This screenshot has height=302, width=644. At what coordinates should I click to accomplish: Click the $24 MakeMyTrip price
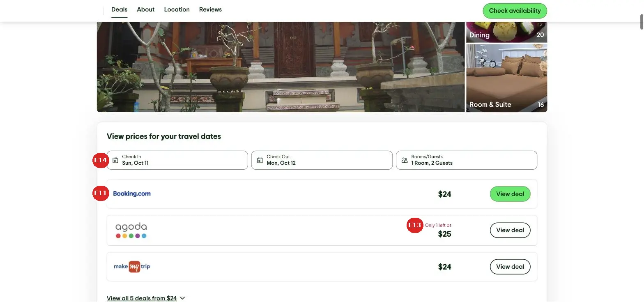coord(445,267)
